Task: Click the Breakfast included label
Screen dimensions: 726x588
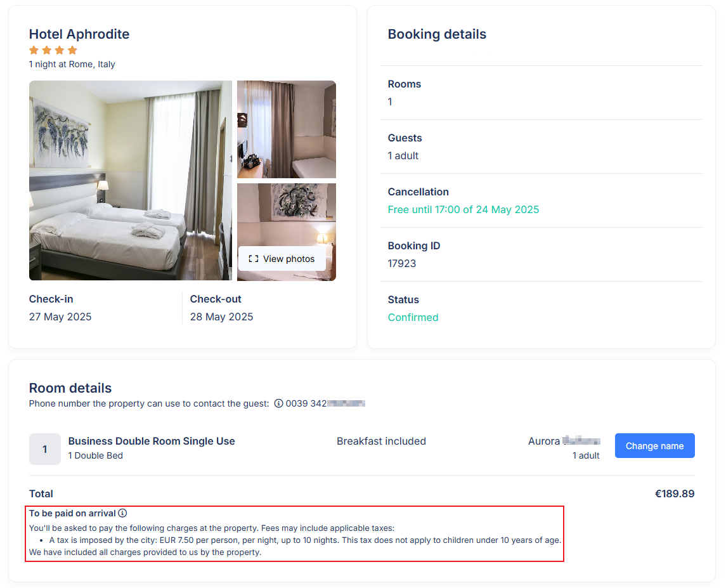Action: click(381, 441)
